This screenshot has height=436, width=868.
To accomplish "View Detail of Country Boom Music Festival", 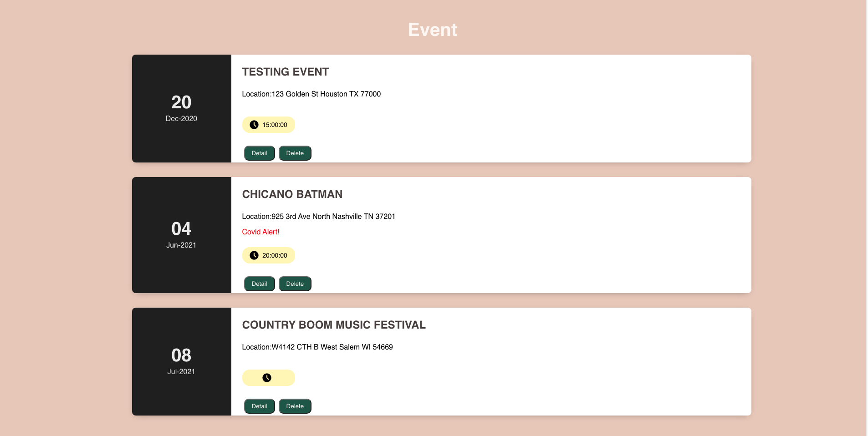I will point(259,406).
